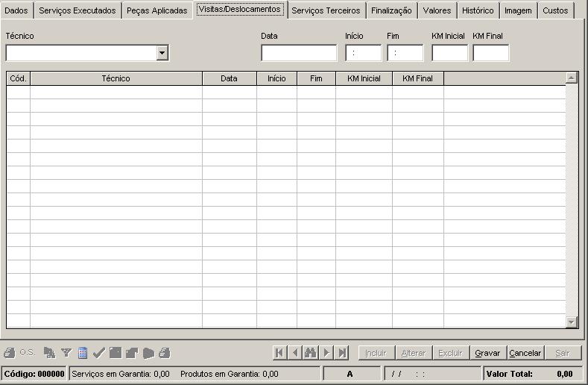Open the Peças Aplicadas tab
The width and height of the screenshot is (588, 385).
(x=157, y=10)
